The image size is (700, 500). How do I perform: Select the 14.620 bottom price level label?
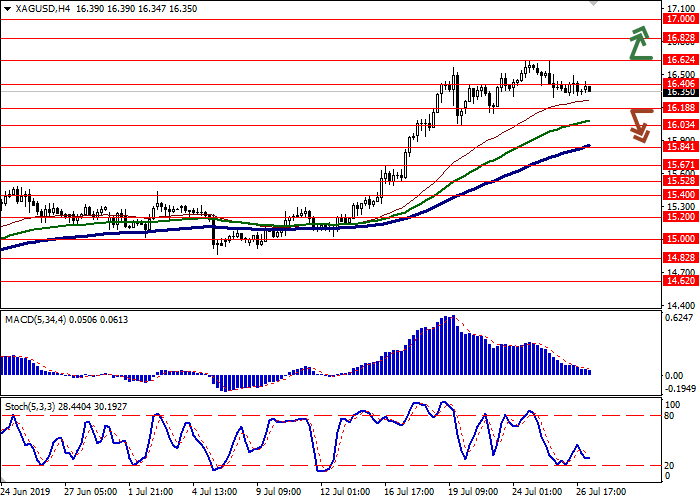[679, 282]
